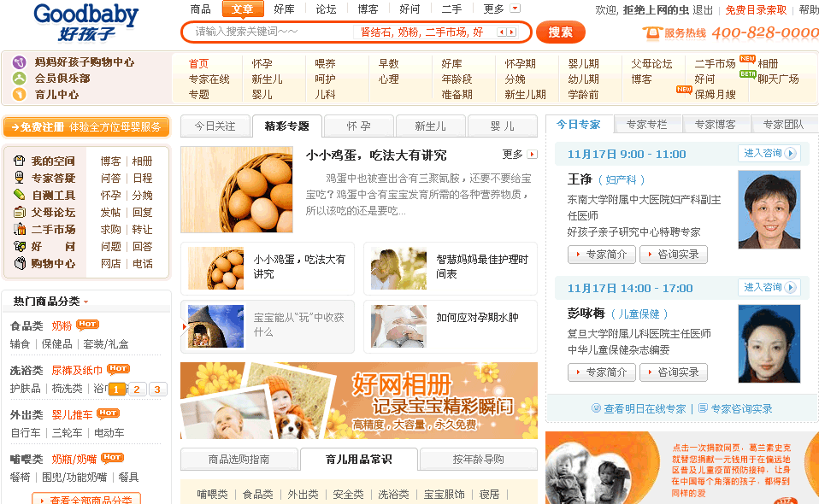This screenshot has height=504, width=819.
Task: Expand the 更多 dropdown in the top search tabs
Action: [515, 9]
